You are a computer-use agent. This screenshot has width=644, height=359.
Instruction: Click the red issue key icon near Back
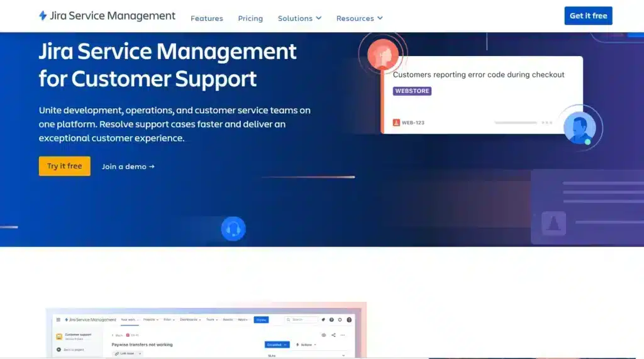[x=128, y=335]
